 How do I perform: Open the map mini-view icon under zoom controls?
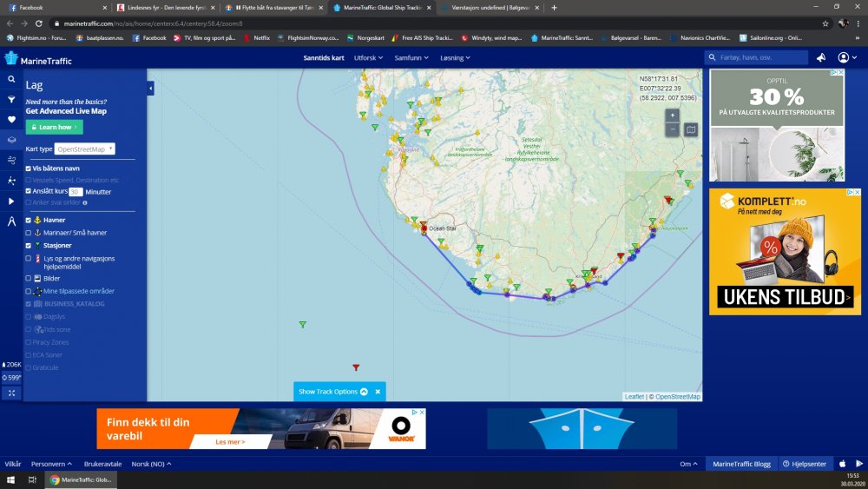691,129
